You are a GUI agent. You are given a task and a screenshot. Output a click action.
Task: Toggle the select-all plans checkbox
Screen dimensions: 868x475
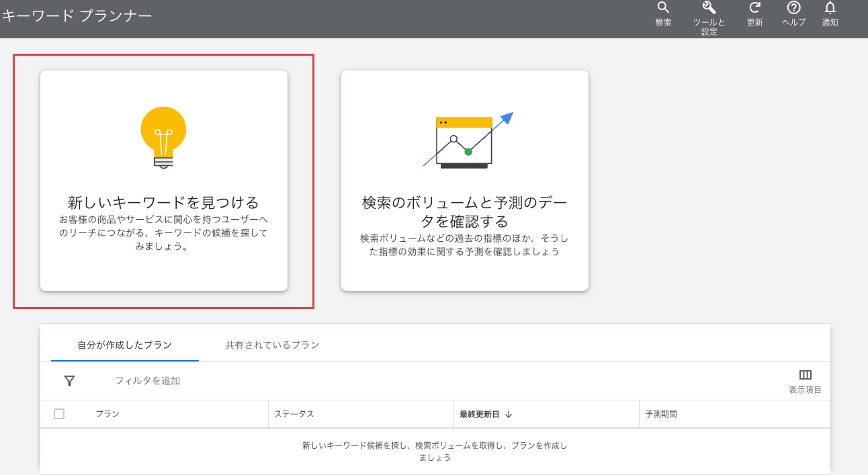pyautogui.click(x=59, y=414)
